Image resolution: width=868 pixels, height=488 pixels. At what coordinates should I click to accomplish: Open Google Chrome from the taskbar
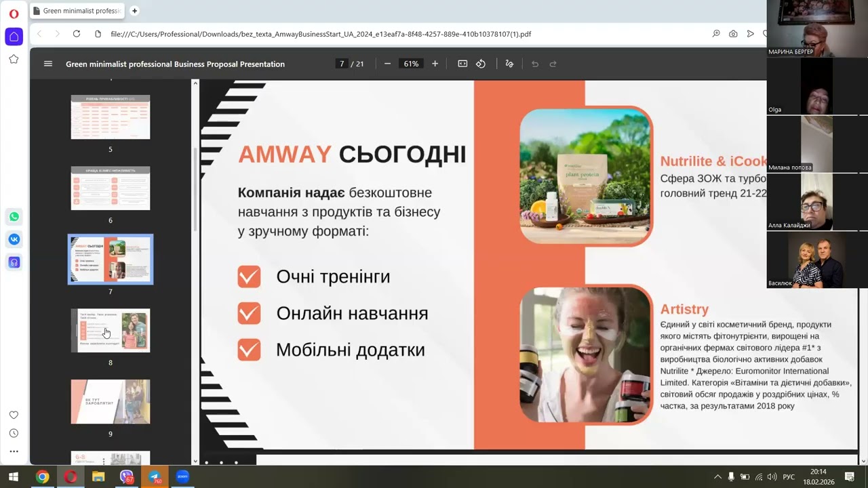42,476
